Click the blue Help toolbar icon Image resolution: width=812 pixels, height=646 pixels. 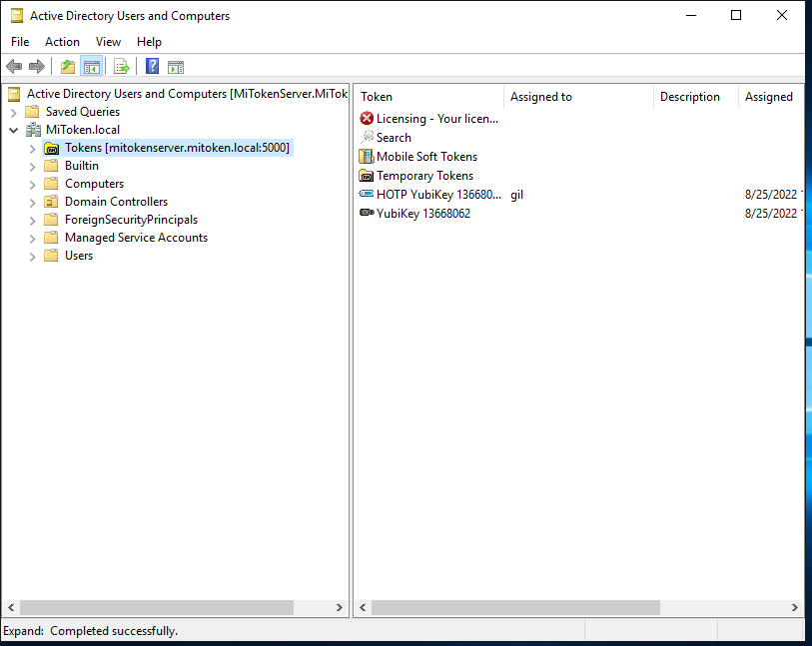tap(152, 66)
